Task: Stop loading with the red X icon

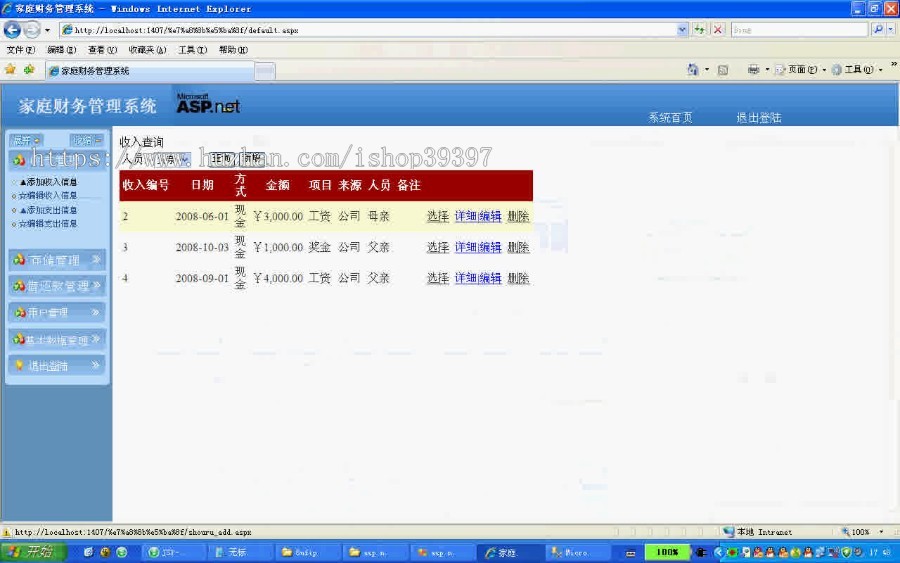Action: tap(717, 30)
